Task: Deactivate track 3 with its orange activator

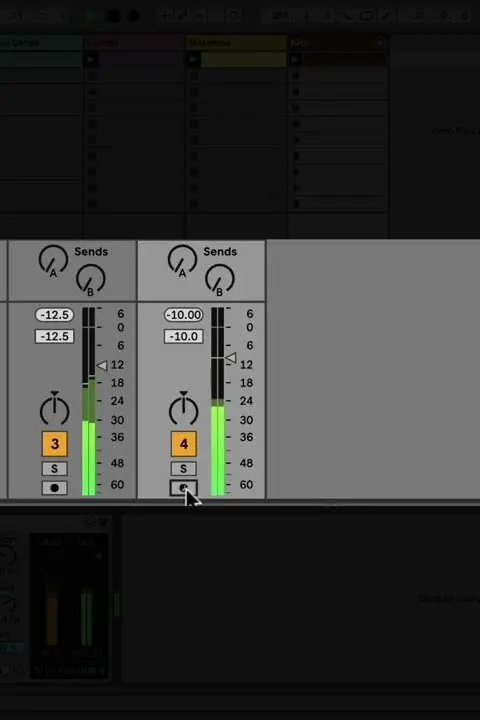Action: 55,444
